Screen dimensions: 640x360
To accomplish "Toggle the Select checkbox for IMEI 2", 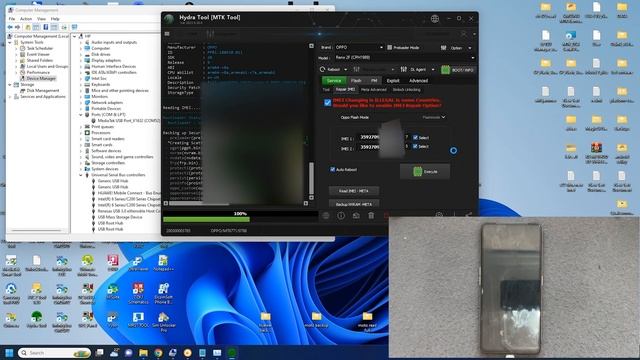I will [x=415, y=146].
